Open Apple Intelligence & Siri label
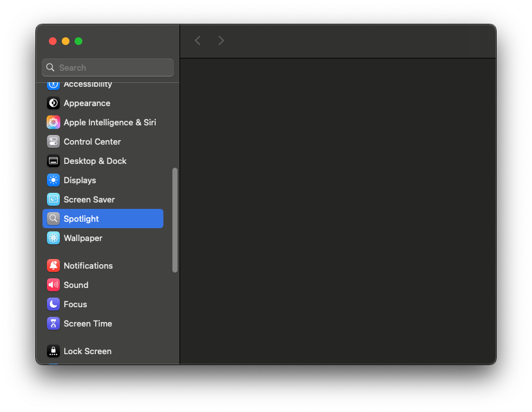Screen dimensions: 532x412 click(x=110, y=122)
